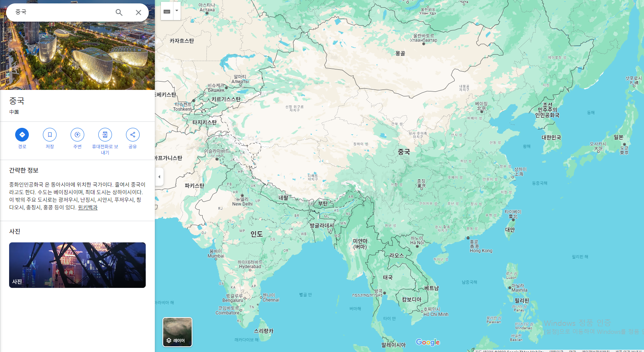The height and width of the screenshot is (352, 644).
Task: Click the 타이베이 marker on the map
Action: 513,220
